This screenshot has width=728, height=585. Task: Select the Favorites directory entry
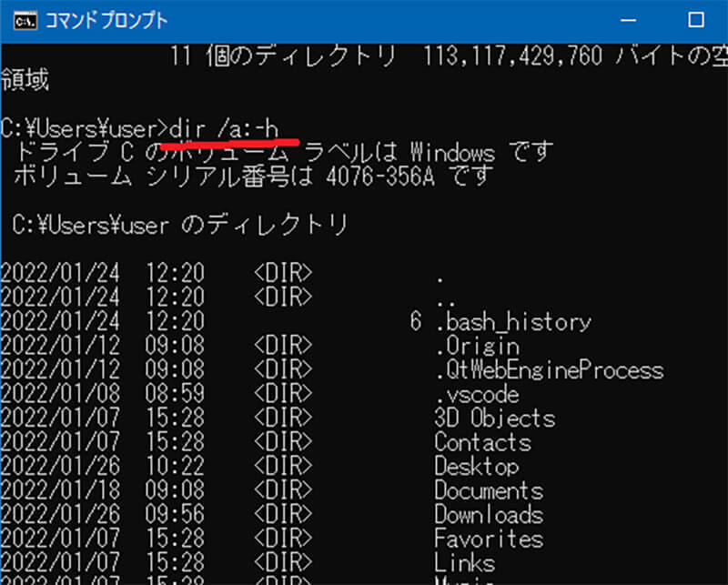(x=489, y=540)
